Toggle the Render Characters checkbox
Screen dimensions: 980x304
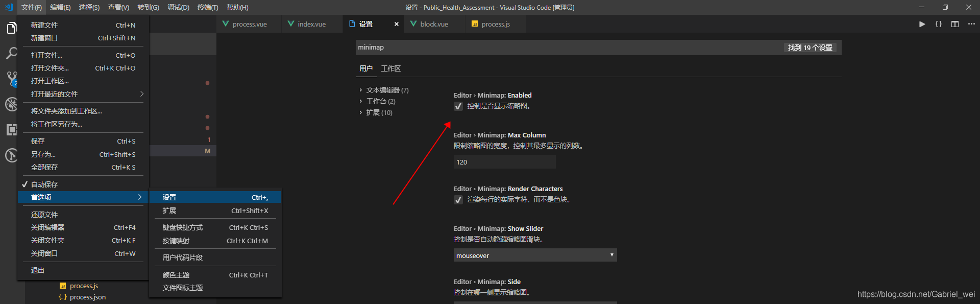(458, 200)
